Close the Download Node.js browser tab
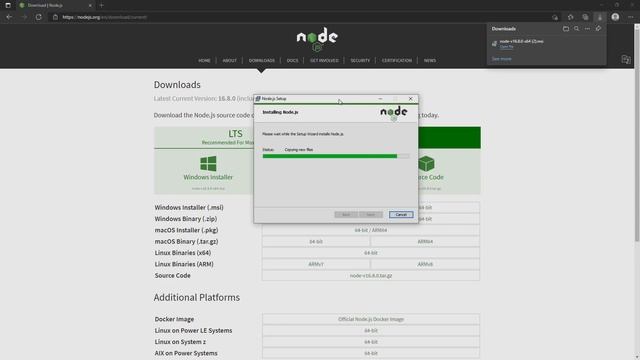Image resolution: width=640 pixels, height=360 pixels. (x=90, y=5)
